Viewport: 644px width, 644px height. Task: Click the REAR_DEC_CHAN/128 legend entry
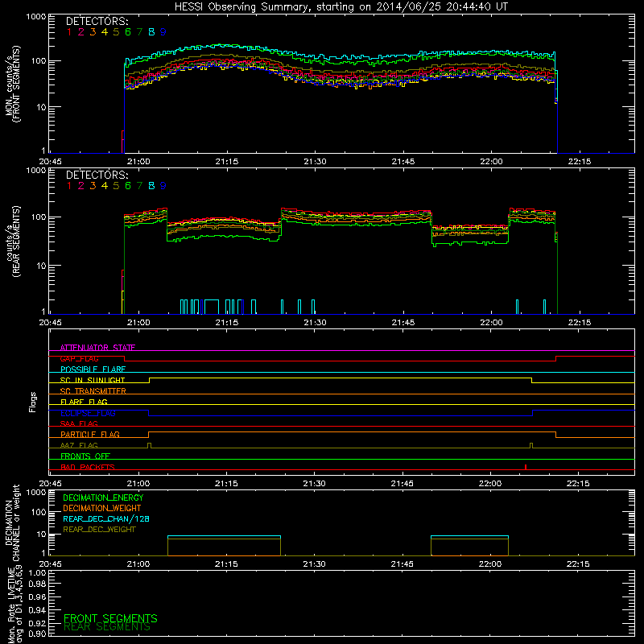click(x=106, y=518)
